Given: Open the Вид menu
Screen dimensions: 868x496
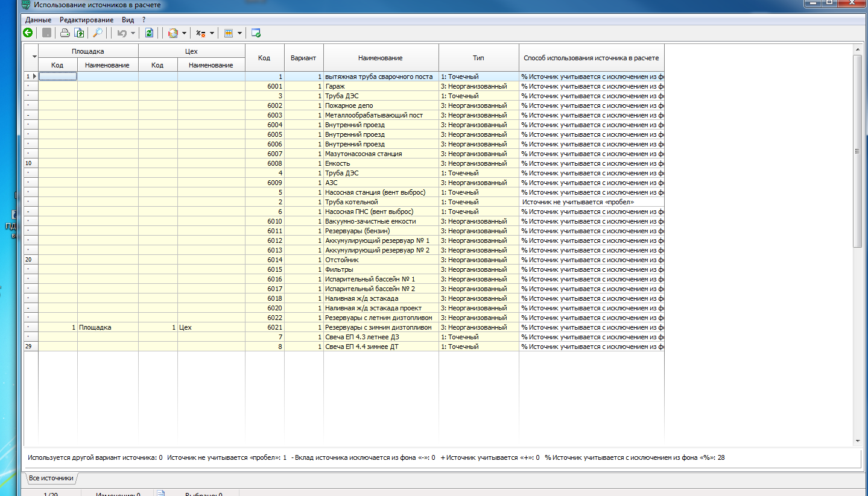Looking at the screenshot, I should (127, 20).
